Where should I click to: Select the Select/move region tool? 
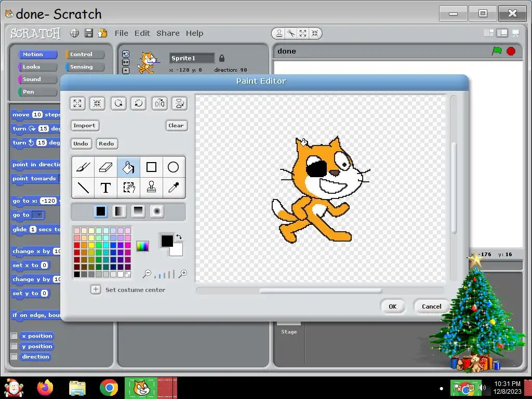128,187
